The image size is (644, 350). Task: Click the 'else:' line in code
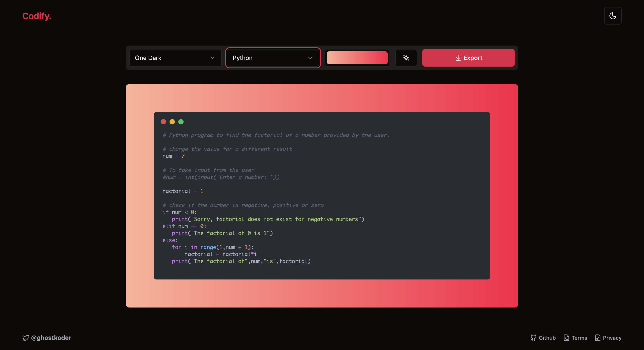[170, 240]
